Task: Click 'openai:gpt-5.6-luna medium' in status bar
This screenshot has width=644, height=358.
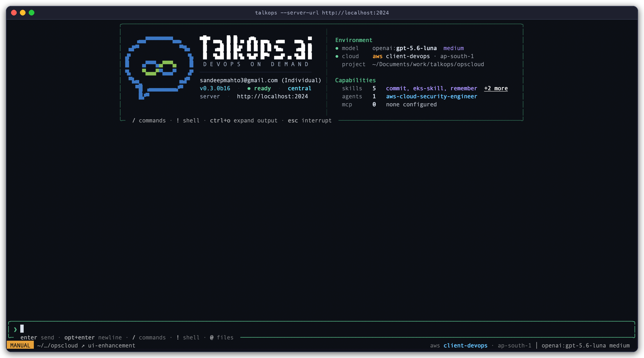Action: 586,345
